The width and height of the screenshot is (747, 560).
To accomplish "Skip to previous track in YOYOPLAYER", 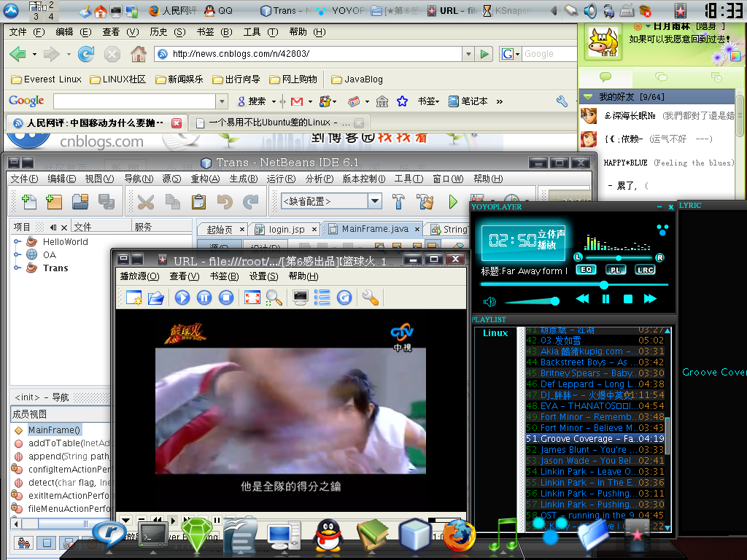I will (582, 298).
